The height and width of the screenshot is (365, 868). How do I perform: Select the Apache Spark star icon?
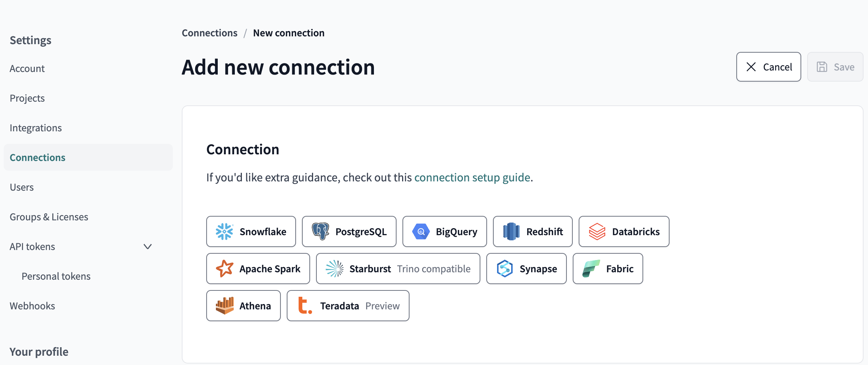pos(224,269)
